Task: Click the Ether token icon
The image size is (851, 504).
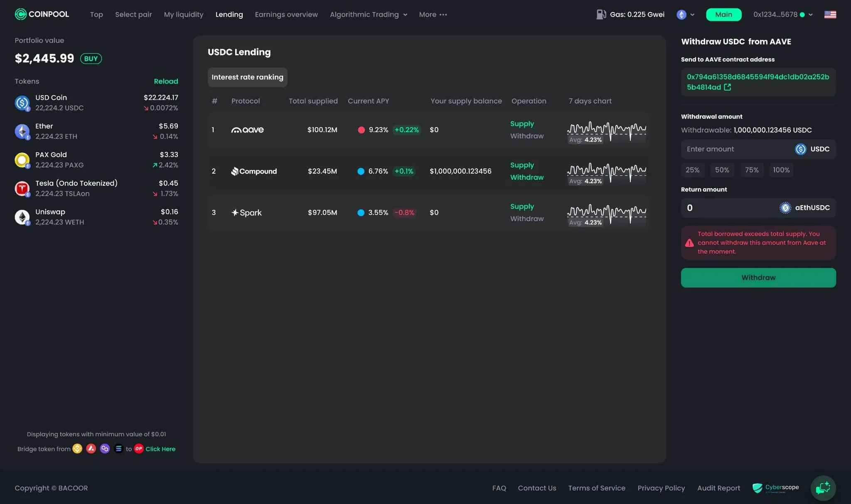Action: point(22,131)
